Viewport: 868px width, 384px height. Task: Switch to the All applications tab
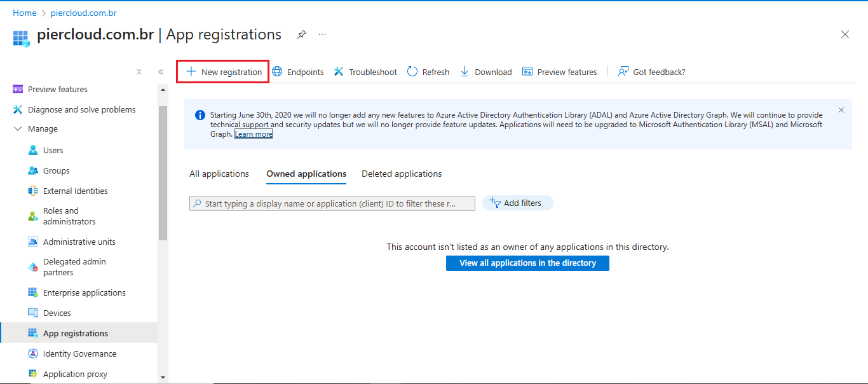click(x=219, y=174)
